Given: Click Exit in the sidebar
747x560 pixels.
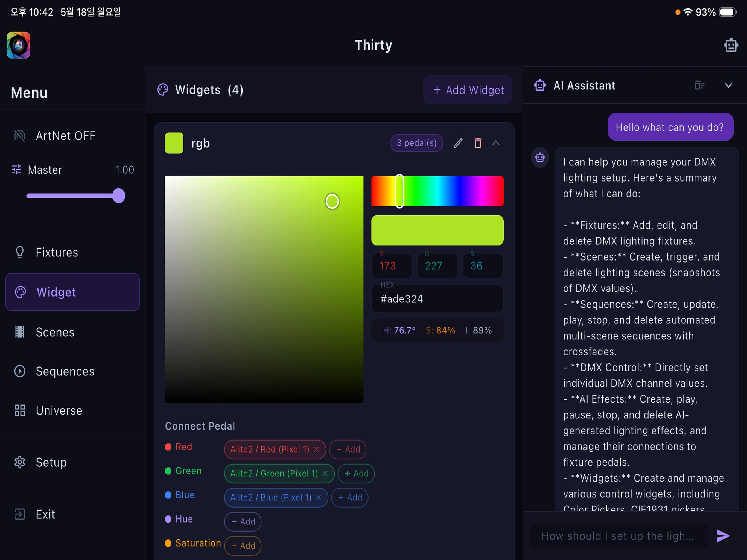Looking at the screenshot, I should pyautogui.click(x=73, y=514).
